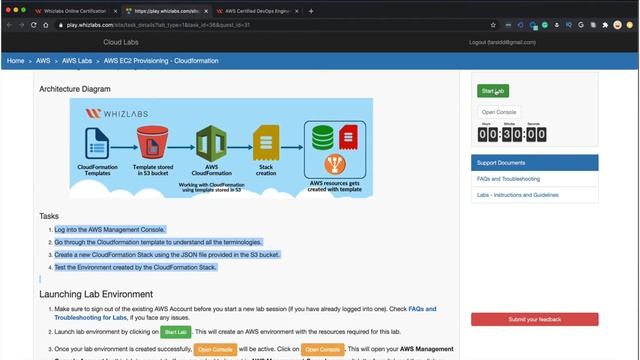Close the play.whizlabs.com tab
640x360 pixels.
tap(206, 11)
